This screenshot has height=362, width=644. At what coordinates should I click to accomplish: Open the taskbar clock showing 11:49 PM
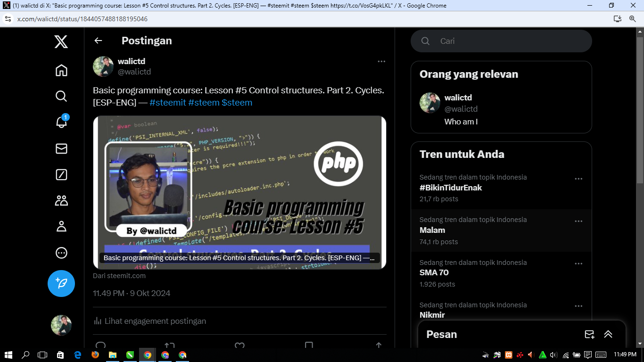tap(625, 355)
